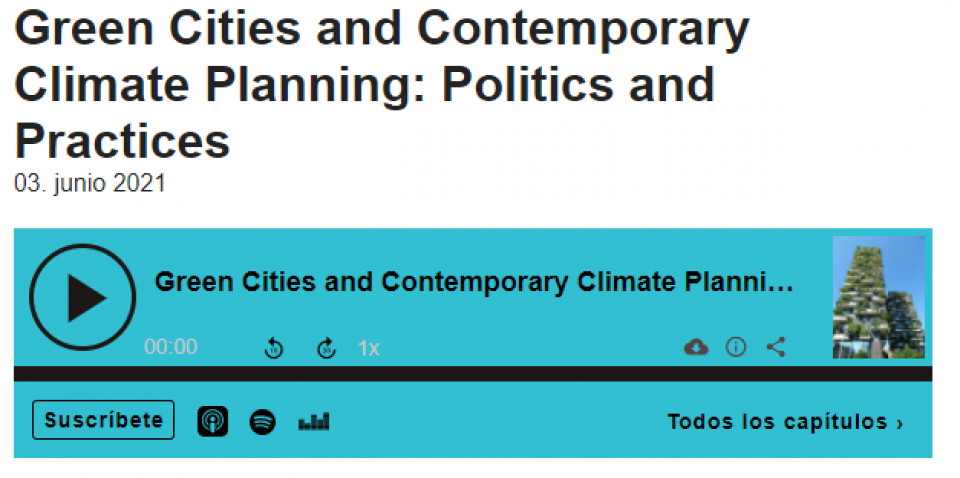The width and height of the screenshot is (960, 478).
Task: Expand chapters with the chevron after capítulos
Action: 899,423
